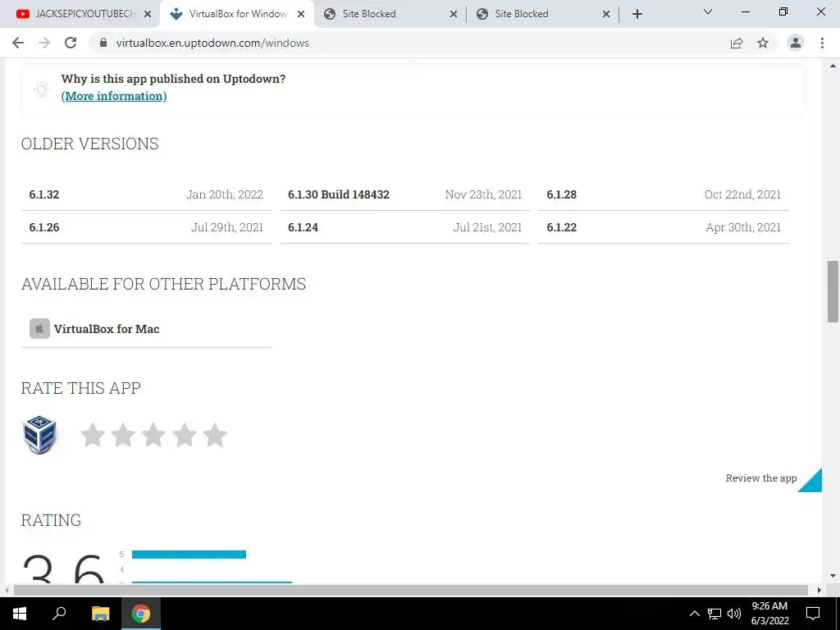This screenshot has height=630, width=840.
Task: Click the address bar URL field
Action: point(407,43)
